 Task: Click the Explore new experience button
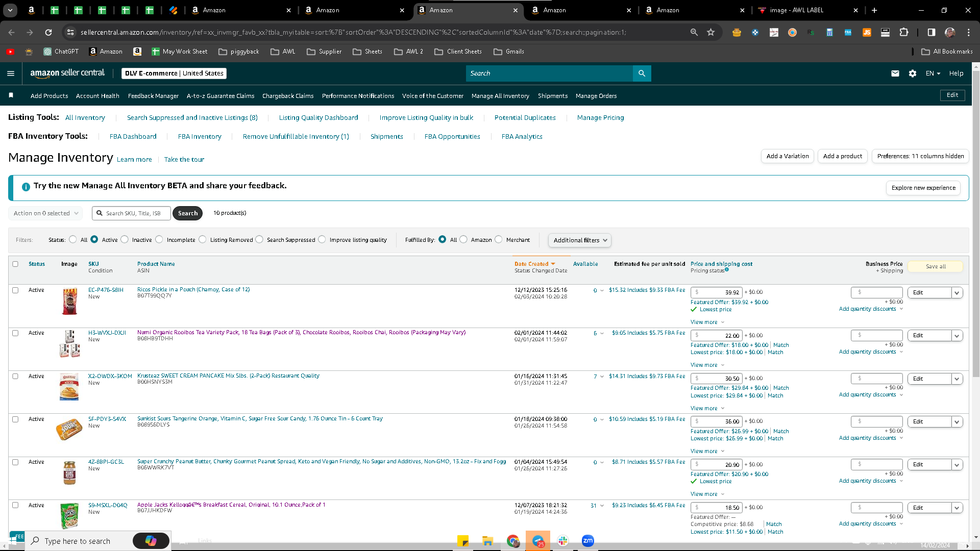[x=923, y=188]
